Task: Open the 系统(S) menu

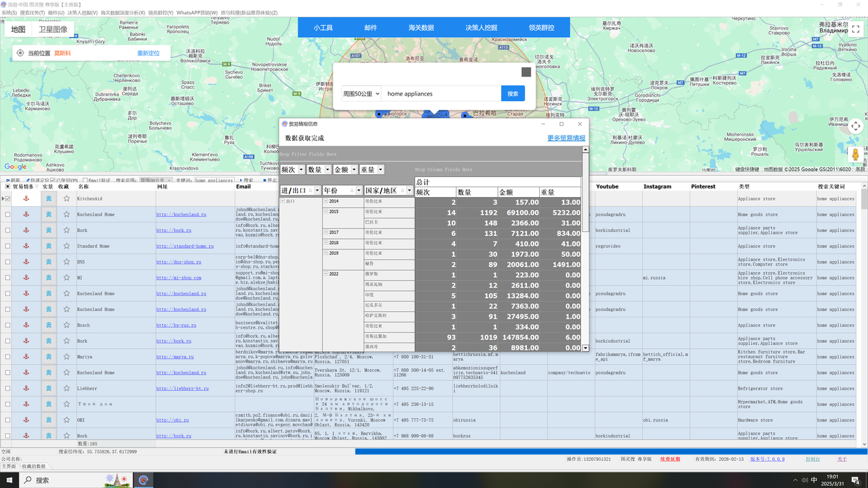Action: [x=9, y=13]
